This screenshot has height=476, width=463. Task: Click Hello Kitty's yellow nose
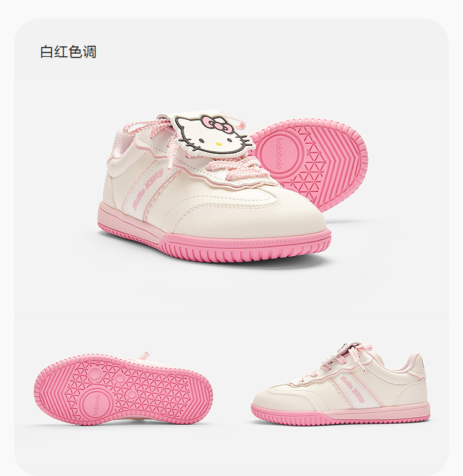tap(218, 144)
